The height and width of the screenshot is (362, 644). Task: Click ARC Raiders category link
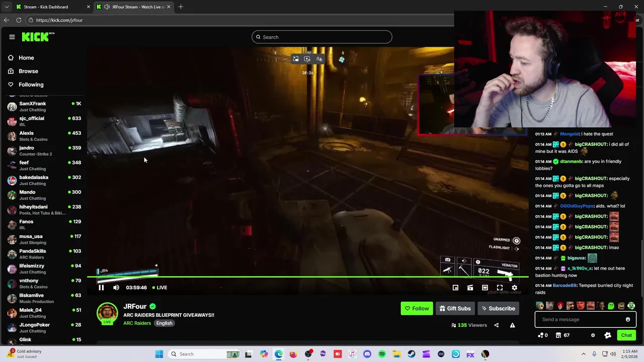coord(137,323)
